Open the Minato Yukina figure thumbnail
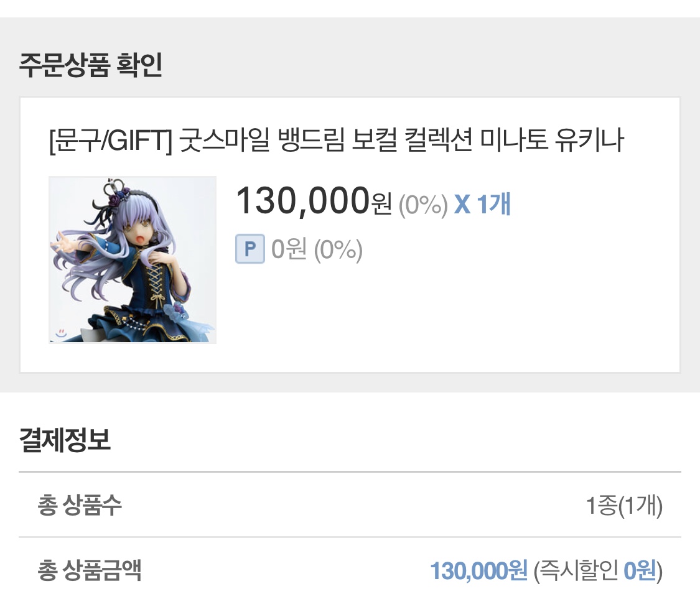 pyautogui.click(x=133, y=260)
